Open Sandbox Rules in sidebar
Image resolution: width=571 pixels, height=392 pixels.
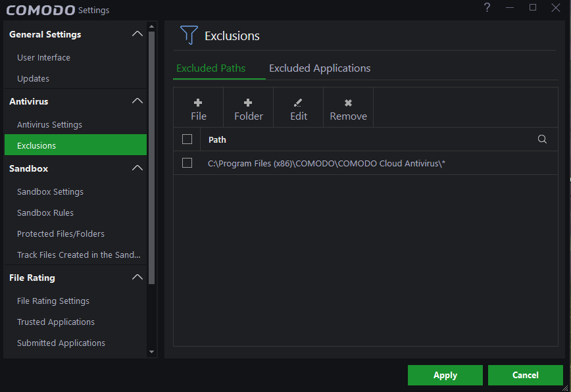click(x=45, y=213)
